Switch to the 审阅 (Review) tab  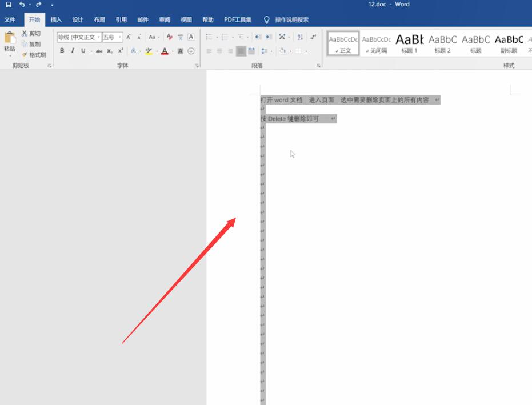coord(165,19)
